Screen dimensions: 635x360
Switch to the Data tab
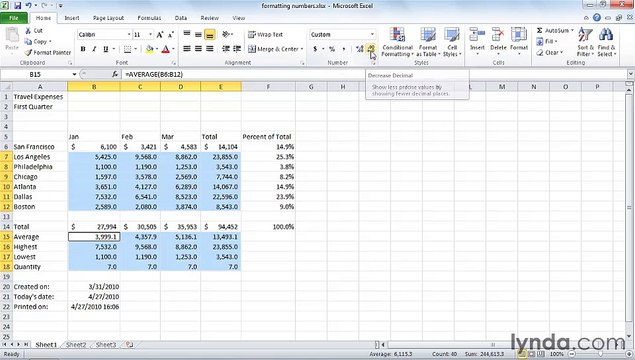[181, 18]
